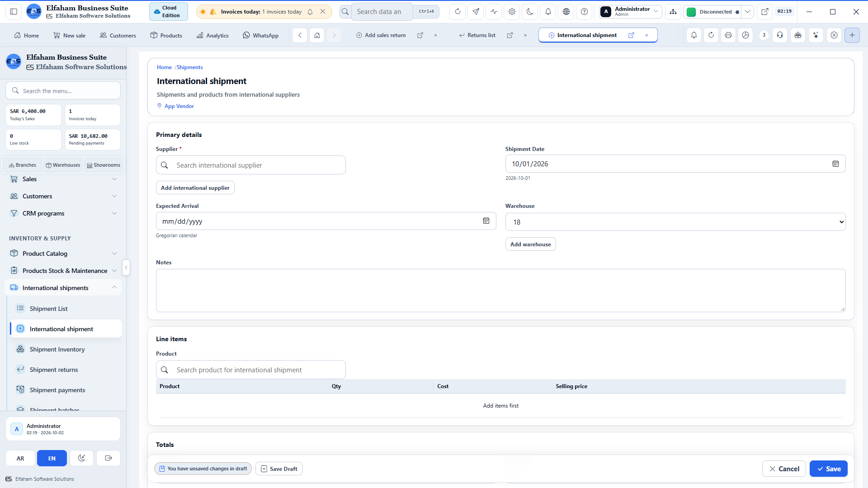Open Shipment payments in sidebar
This screenshot has width=868, height=488.
pos(66,390)
